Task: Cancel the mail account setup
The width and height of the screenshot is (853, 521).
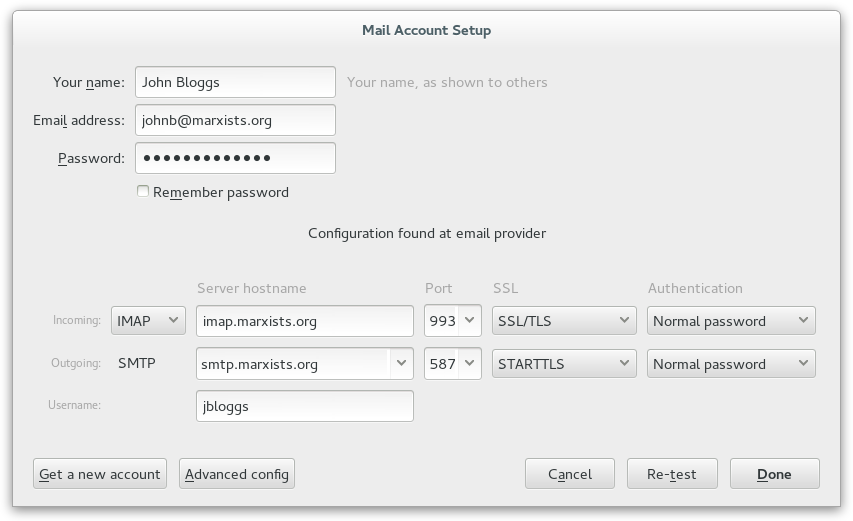Action: (x=570, y=474)
